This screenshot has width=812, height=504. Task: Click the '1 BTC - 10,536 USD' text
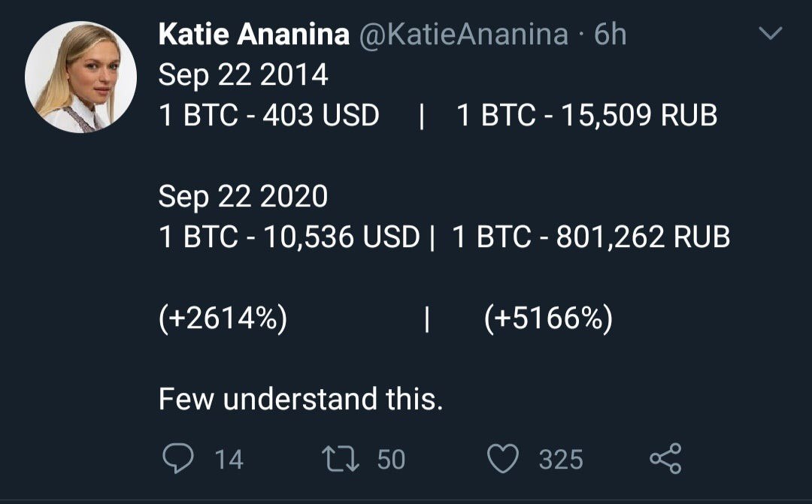[289, 237]
